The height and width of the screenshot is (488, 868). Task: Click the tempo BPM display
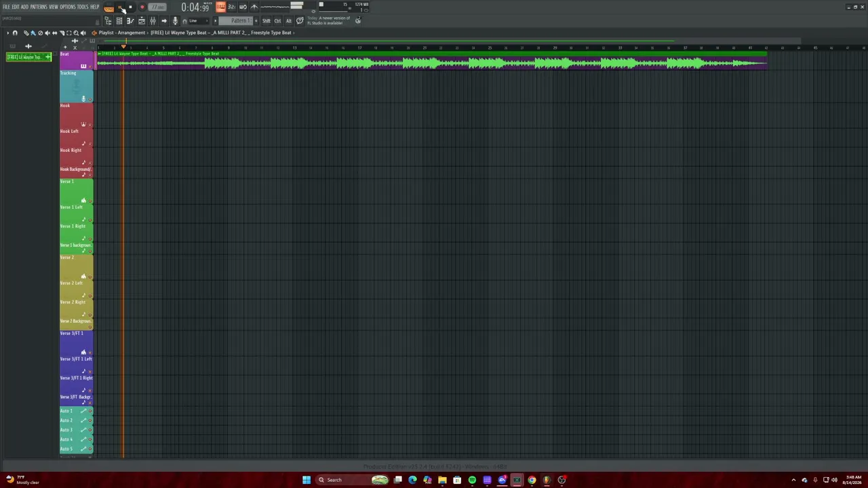click(x=157, y=7)
